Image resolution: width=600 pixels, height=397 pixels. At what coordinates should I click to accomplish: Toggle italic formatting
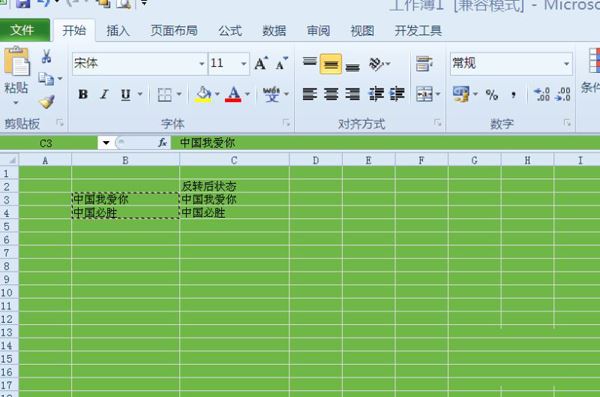coord(104,94)
